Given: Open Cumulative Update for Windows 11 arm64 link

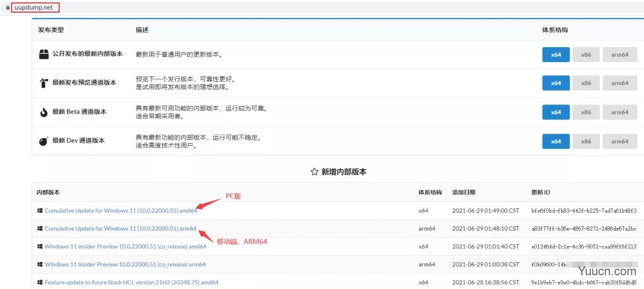Looking at the screenshot, I should [120, 228].
